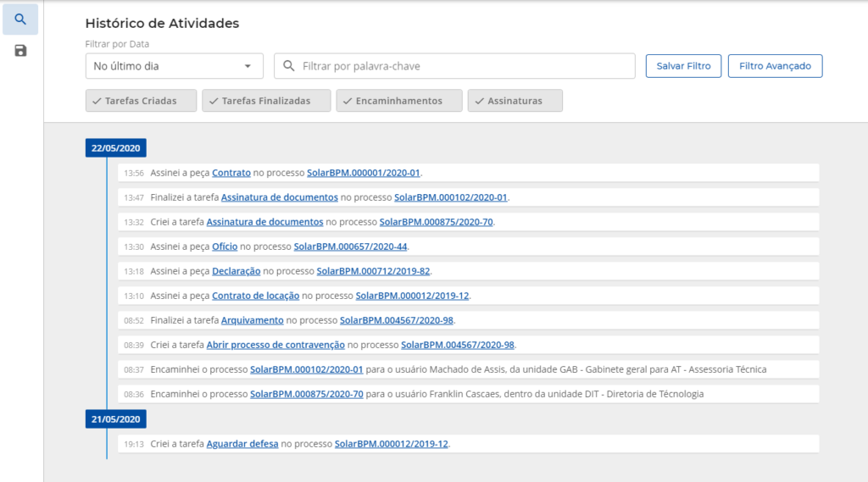This screenshot has width=868, height=482.
Task: Open the Aguardar defesa task link
Action: (x=242, y=444)
